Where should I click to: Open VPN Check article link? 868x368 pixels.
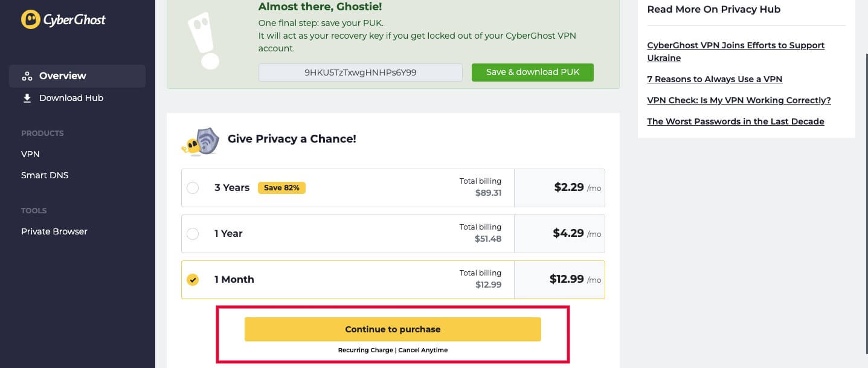pos(739,100)
